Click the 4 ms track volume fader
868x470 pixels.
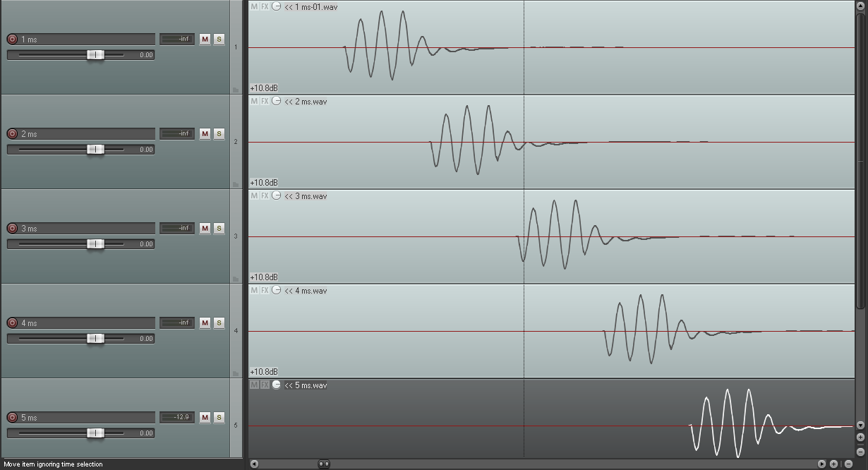point(95,339)
